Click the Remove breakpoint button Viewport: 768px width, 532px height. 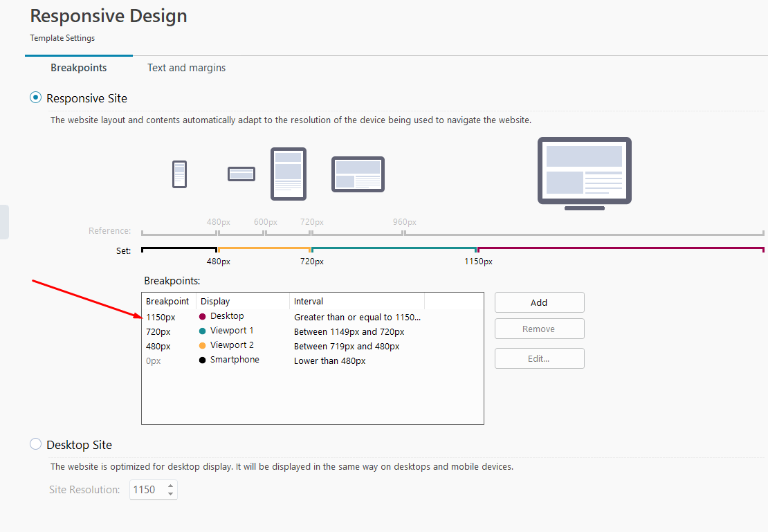pos(539,329)
